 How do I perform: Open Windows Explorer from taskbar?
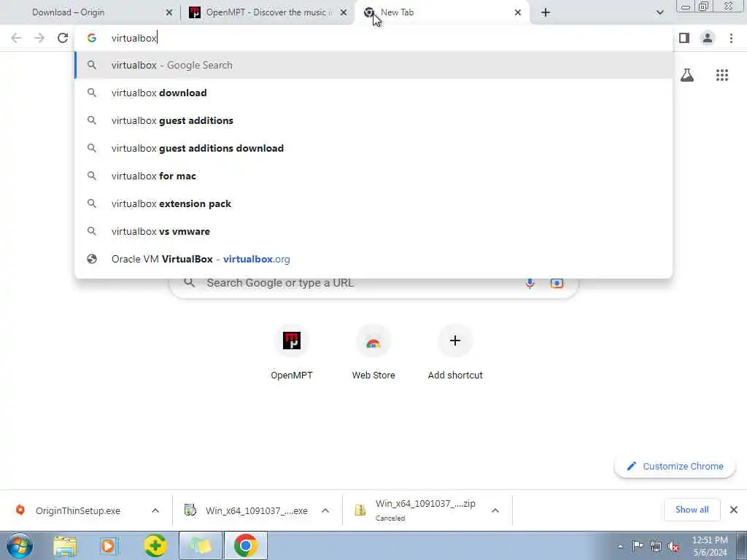click(x=65, y=545)
